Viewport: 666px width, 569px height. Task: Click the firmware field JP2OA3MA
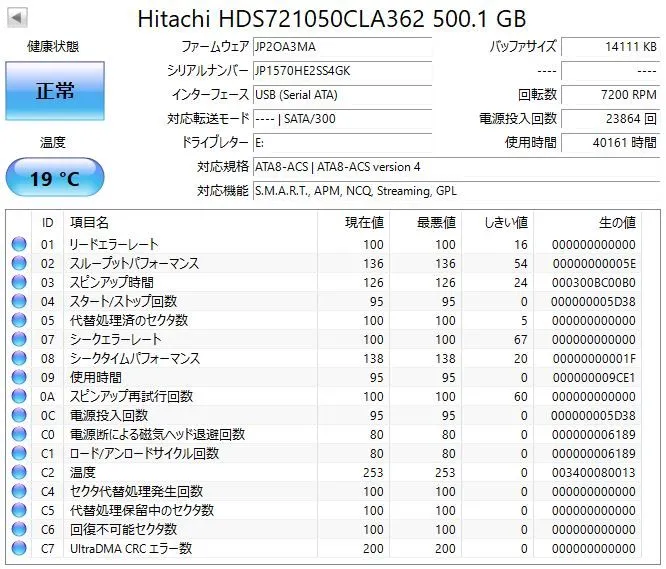[x=342, y=47]
